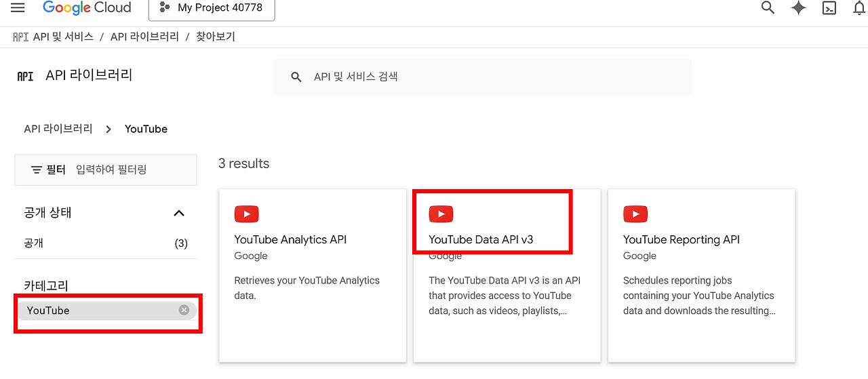868x379 pixels.
Task: Open the My Project 40778 project selector
Action: pyautogui.click(x=212, y=8)
